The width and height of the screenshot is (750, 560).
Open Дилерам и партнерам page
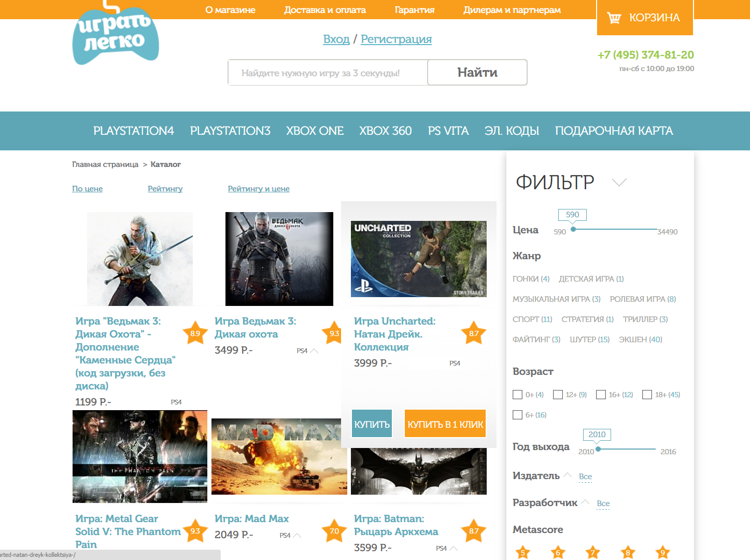pyautogui.click(x=512, y=10)
